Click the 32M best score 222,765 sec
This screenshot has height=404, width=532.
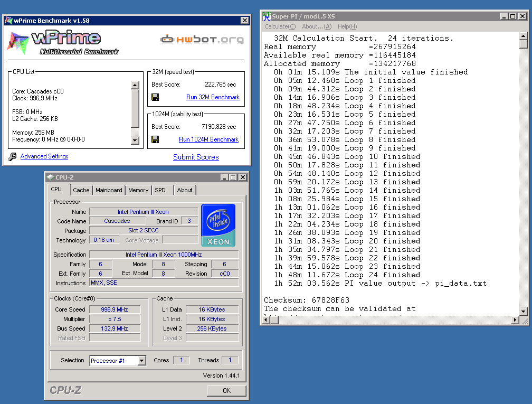220,84
